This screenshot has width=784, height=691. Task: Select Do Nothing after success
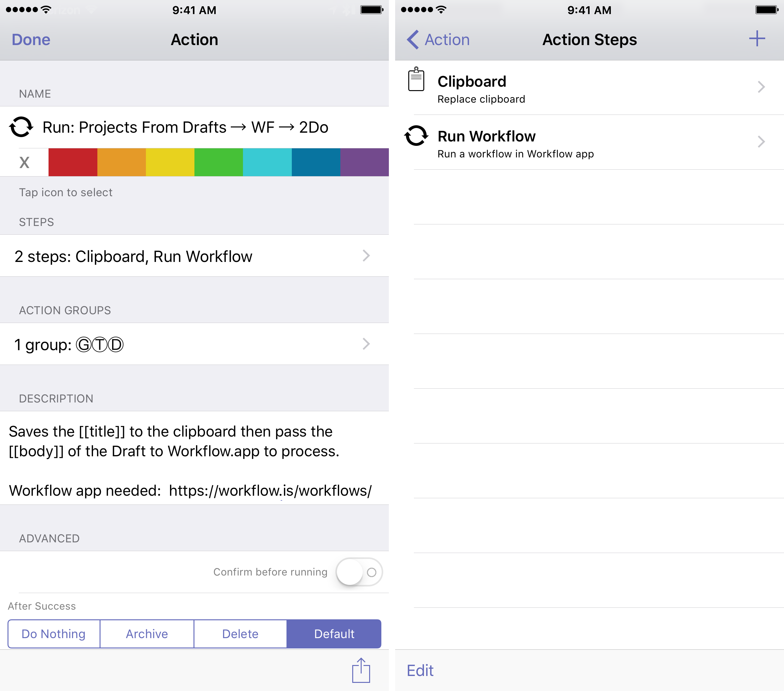click(54, 633)
